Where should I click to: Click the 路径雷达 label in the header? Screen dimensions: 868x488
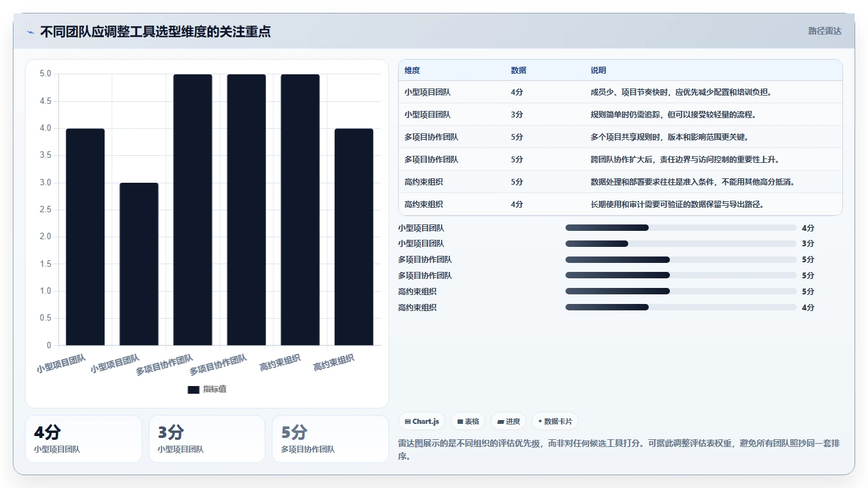pos(824,31)
